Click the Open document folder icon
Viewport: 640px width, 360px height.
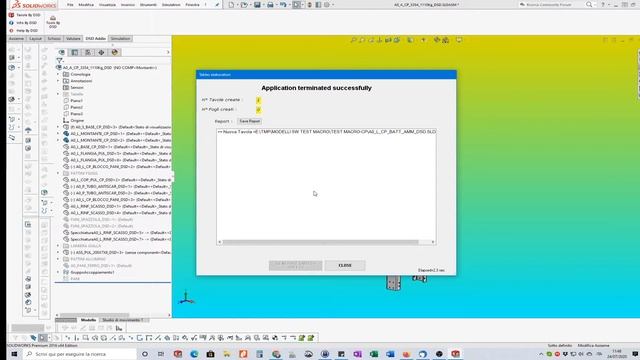[244, 5]
